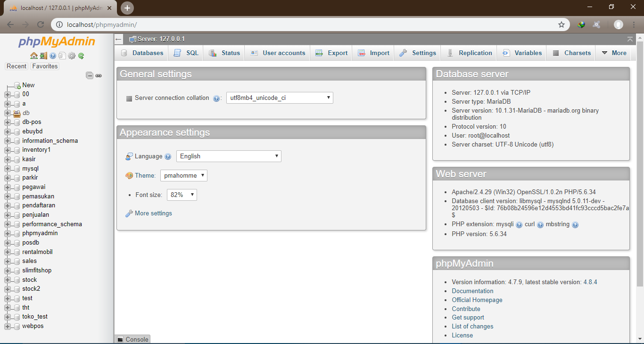Open help icon after mysqli extension

(519, 225)
